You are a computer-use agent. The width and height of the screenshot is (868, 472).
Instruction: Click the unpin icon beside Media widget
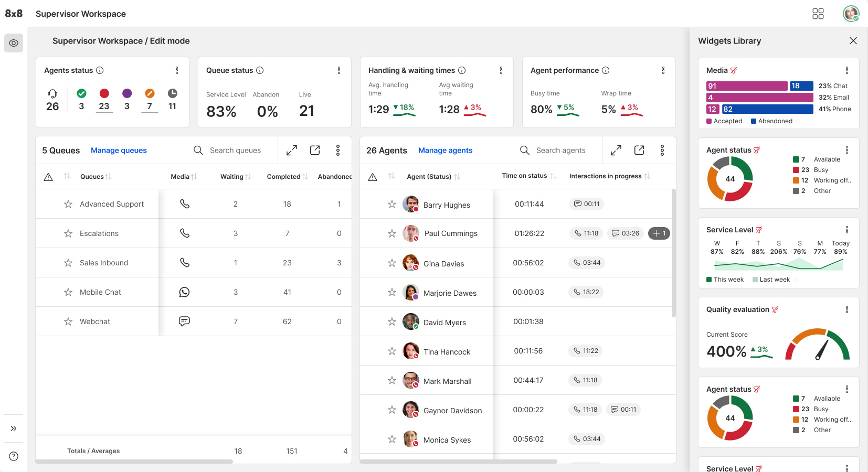pos(734,70)
